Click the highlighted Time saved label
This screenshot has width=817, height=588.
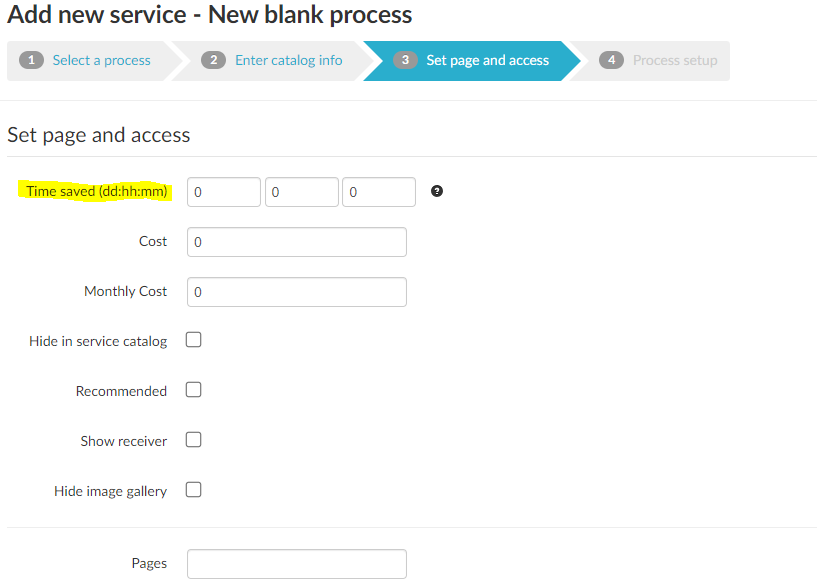97,191
